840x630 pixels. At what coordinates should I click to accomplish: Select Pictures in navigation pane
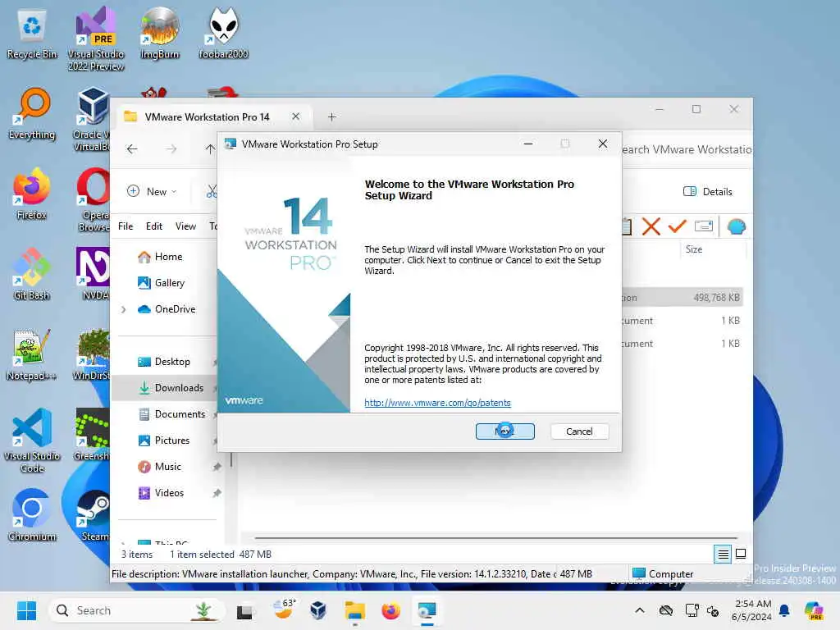(164, 441)
